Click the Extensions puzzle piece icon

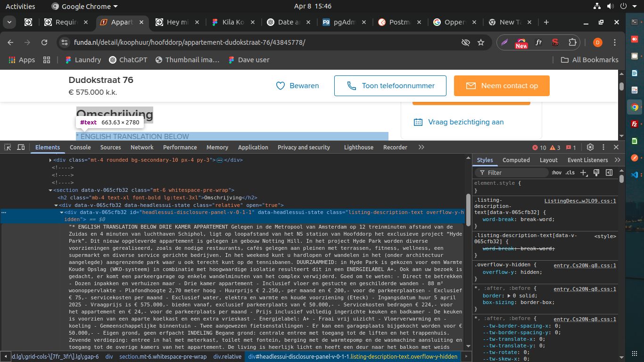click(572, 42)
